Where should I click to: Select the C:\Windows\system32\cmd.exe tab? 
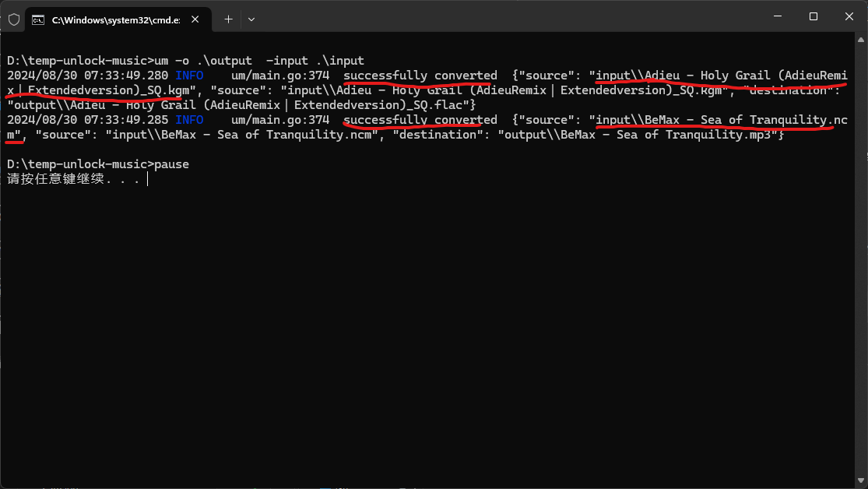point(115,19)
